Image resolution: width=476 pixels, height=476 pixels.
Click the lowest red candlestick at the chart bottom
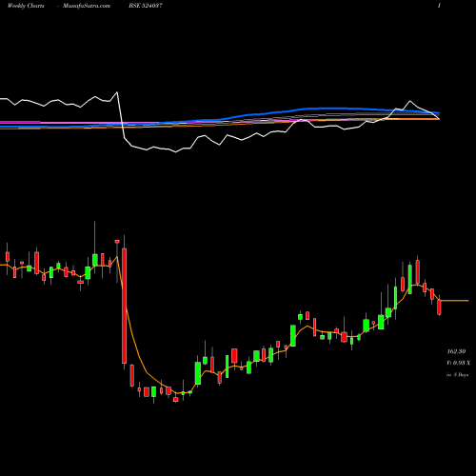176,400
